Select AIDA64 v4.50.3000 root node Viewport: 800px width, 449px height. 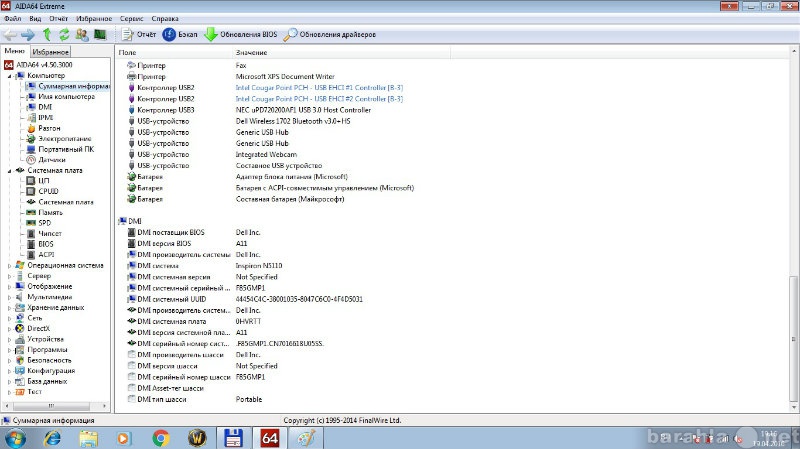[x=39, y=65]
